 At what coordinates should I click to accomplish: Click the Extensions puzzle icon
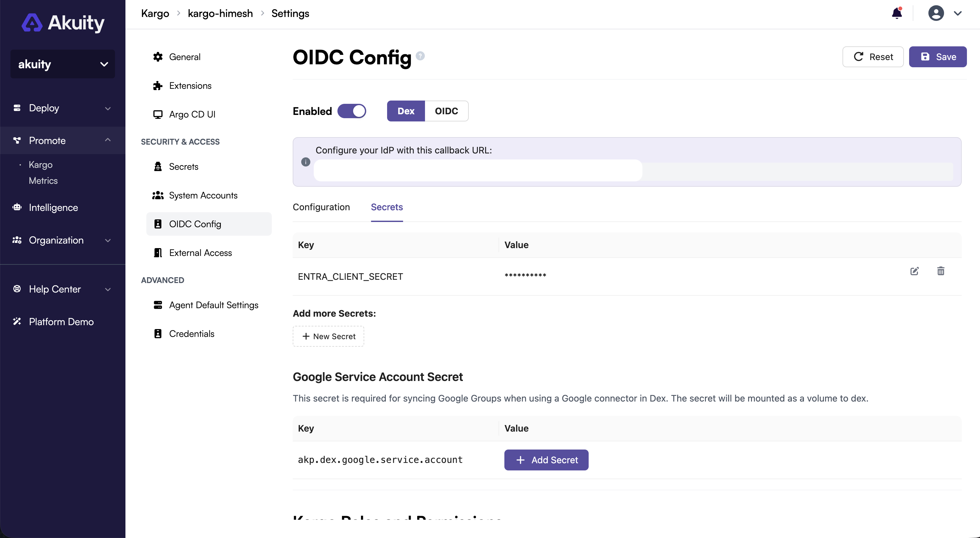[158, 86]
